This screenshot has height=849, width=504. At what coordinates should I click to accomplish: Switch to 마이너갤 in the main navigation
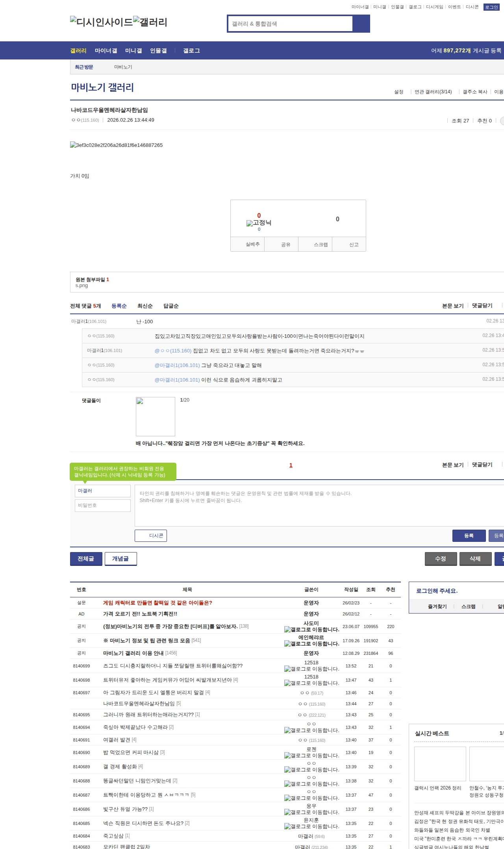pos(106,51)
